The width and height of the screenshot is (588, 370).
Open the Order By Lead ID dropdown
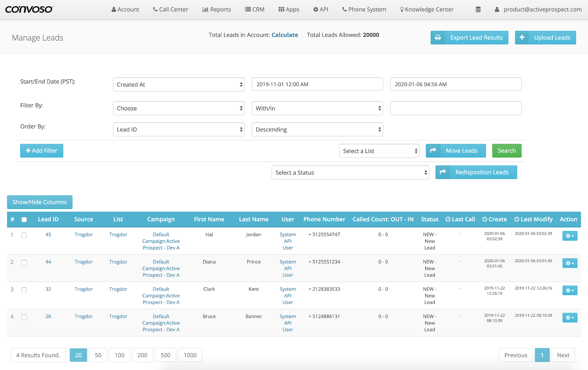179,129
